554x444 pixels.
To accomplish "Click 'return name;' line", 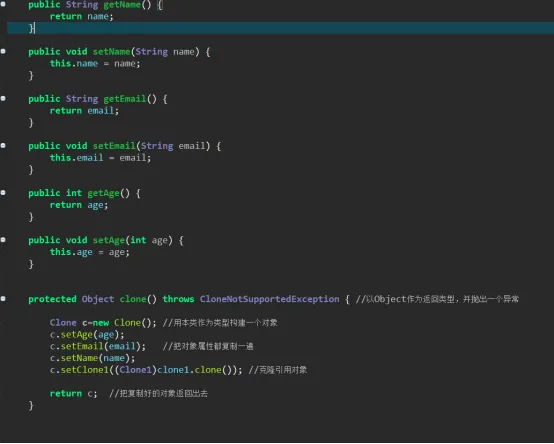I will tap(81, 16).
